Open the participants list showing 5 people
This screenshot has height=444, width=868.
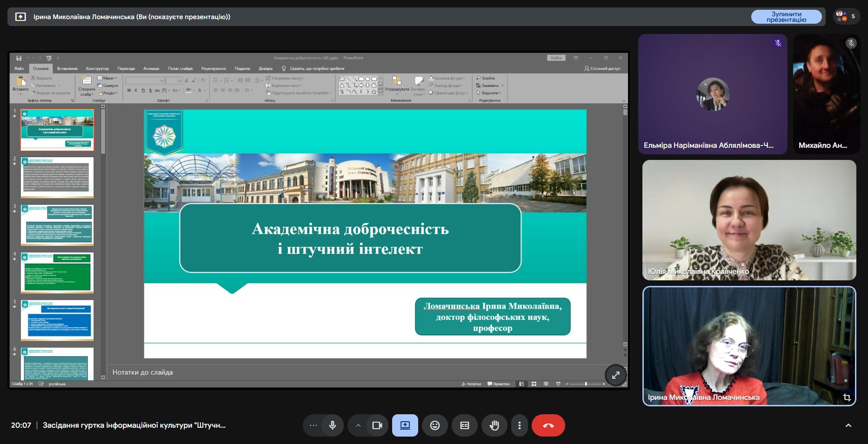[x=846, y=16]
